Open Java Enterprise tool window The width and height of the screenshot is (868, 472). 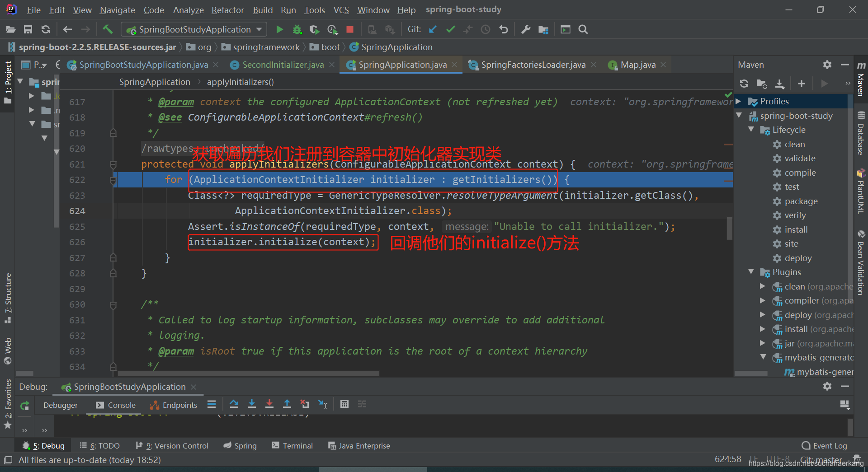click(359, 446)
